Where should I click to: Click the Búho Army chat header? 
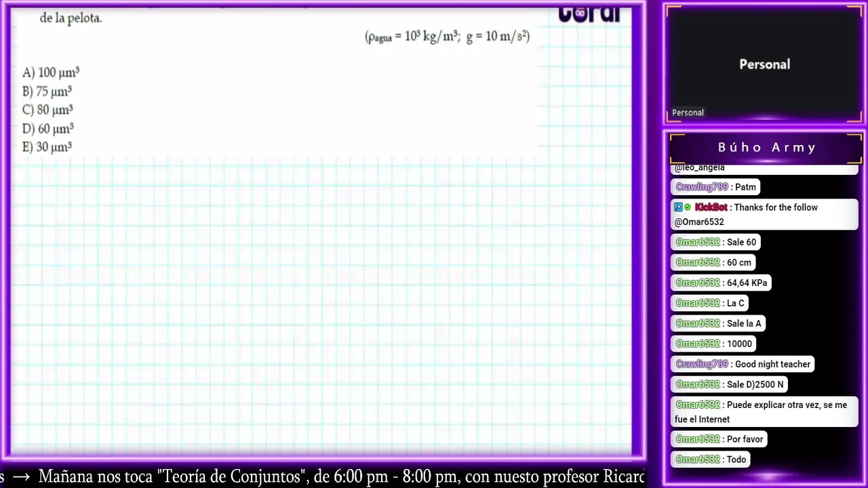(766, 147)
